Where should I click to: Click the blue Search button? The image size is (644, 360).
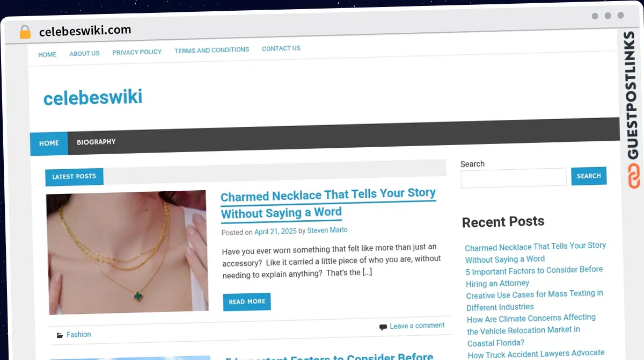(x=589, y=176)
